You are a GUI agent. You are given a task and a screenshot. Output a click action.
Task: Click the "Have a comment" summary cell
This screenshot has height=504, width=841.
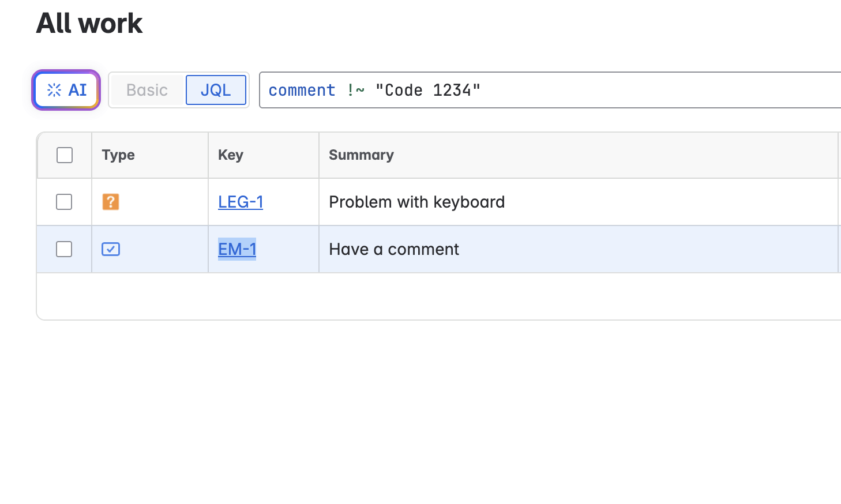click(x=394, y=249)
